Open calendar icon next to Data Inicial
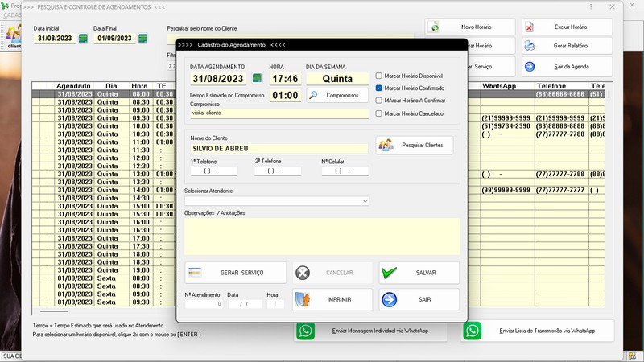The image size is (644, 362). (83, 39)
